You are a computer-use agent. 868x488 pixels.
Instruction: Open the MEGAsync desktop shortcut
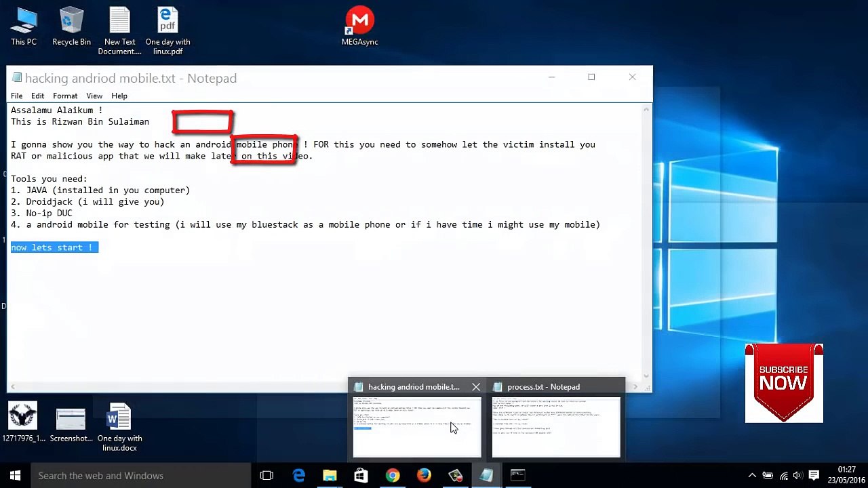point(360,27)
